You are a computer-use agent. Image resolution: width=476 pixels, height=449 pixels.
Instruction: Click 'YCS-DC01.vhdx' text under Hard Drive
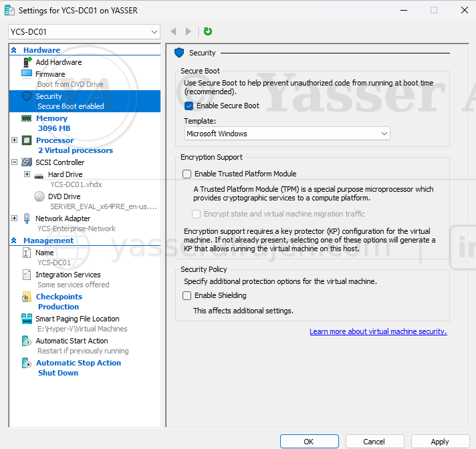coord(76,184)
